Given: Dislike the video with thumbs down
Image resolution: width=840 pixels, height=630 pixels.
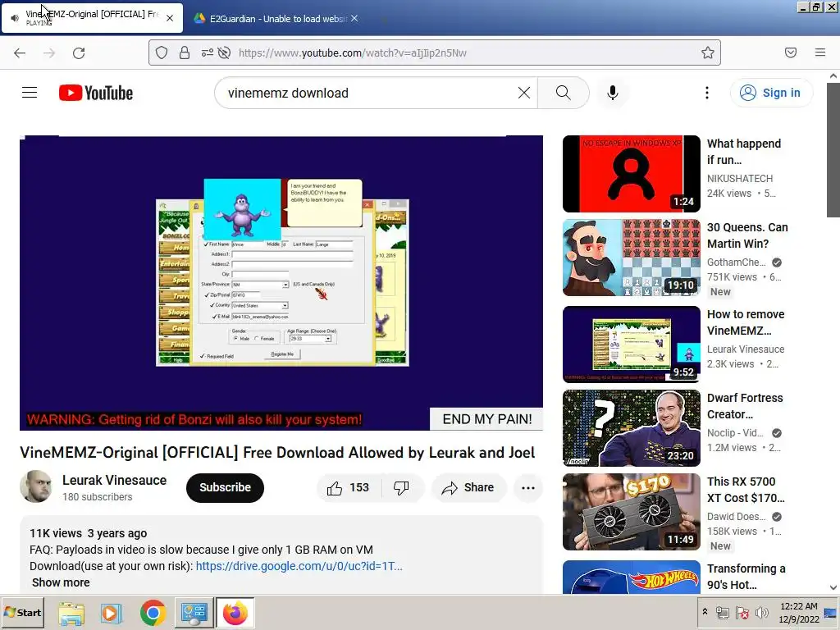Looking at the screenshot, I should coord(401,487).
